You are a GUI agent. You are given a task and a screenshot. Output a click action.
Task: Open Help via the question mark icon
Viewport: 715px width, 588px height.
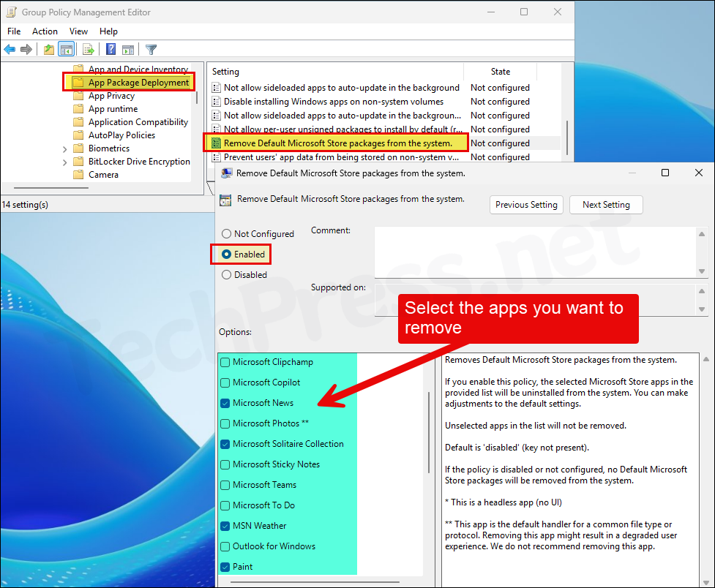tap(111, 49)
